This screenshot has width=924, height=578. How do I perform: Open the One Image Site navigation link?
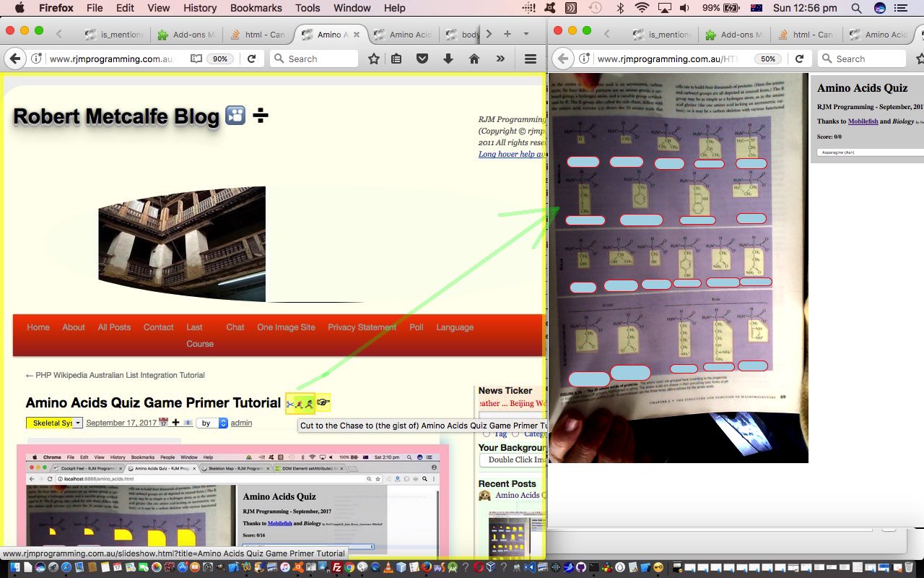[x=286, y=327]
